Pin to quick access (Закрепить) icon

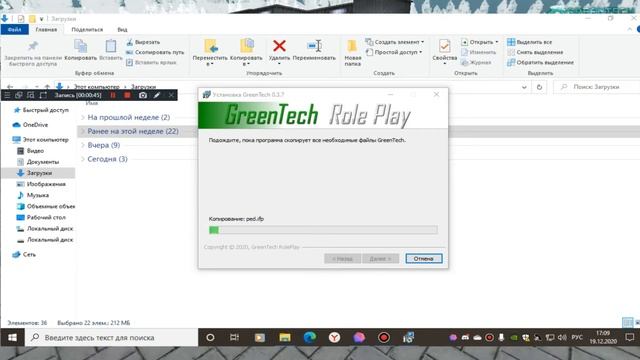33,46
